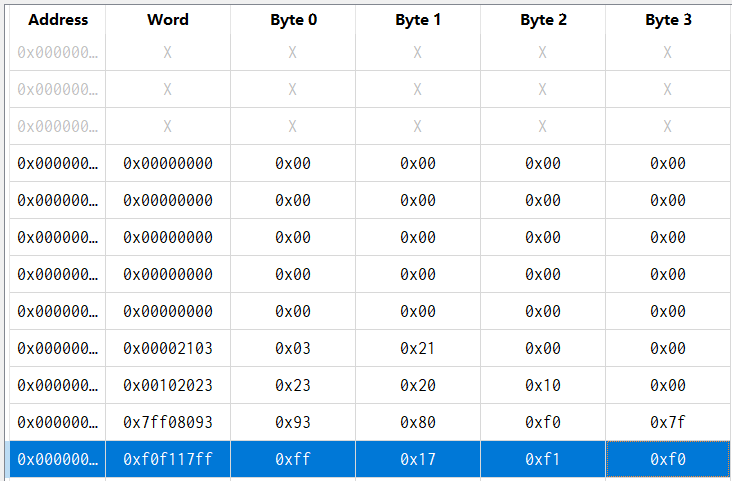Image resolution: width=732 pixels, height=481 pixels.
Task: Select the 0xff Byte 0 cell
Action: pos(293,460)
